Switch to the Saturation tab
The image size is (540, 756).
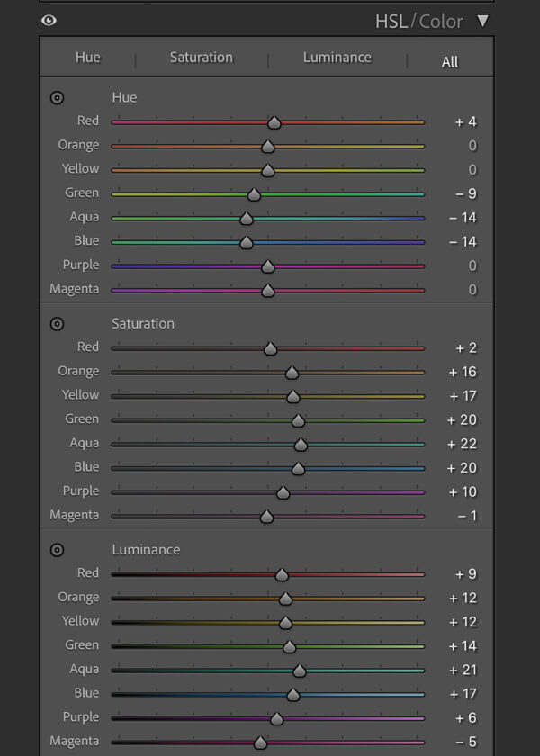point(201,58)
